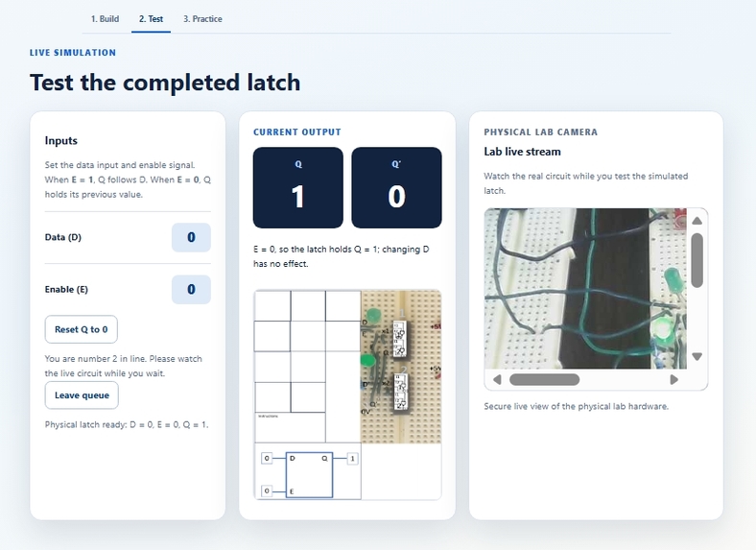Click the Q output value box in schematic

click(352, 459)
